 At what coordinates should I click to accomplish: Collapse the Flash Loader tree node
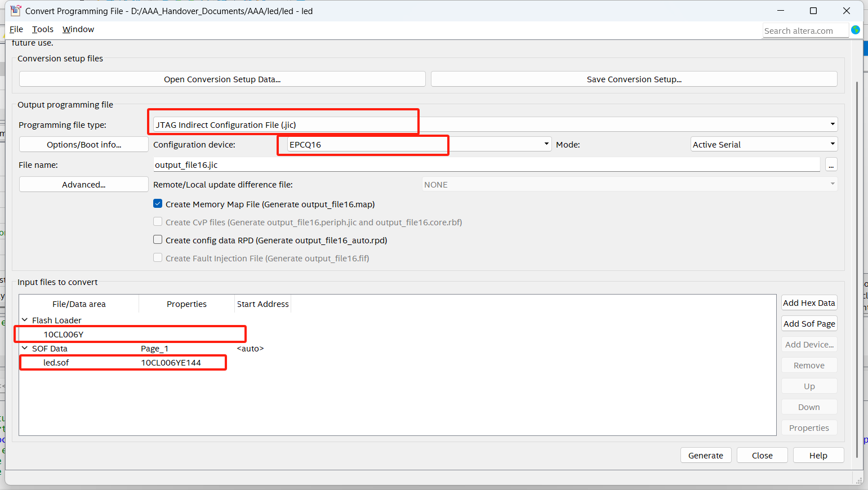25,320
